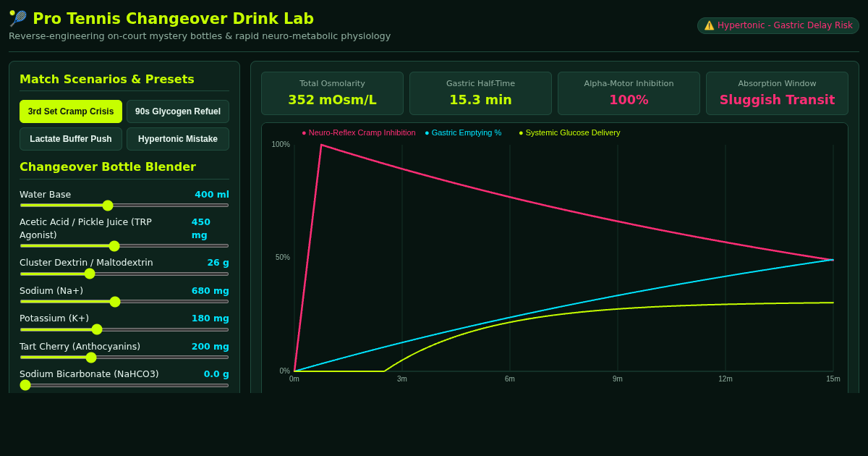This screenshot has width=868, height=456.
Task: Toggle the Gastric Emptying % legend entry
Action: tap(463, 132)
